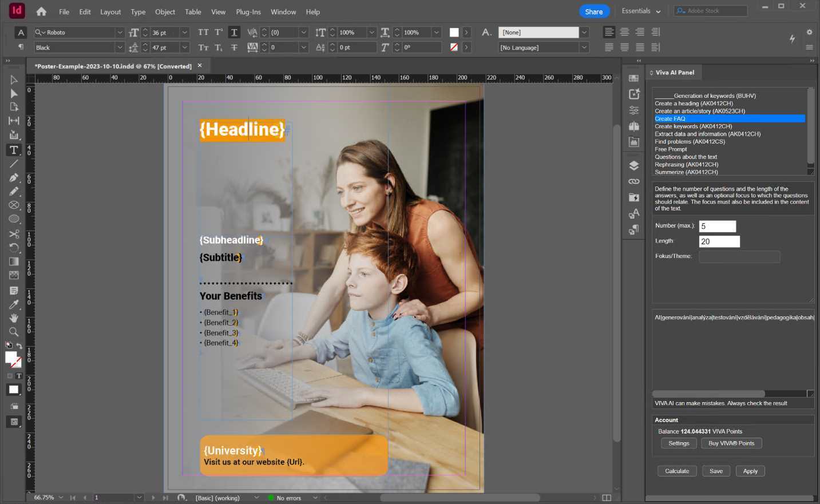The height and width of the screenshot is (504, 820).
Task: Click Buy VIVA Points button
Action: 732,443
